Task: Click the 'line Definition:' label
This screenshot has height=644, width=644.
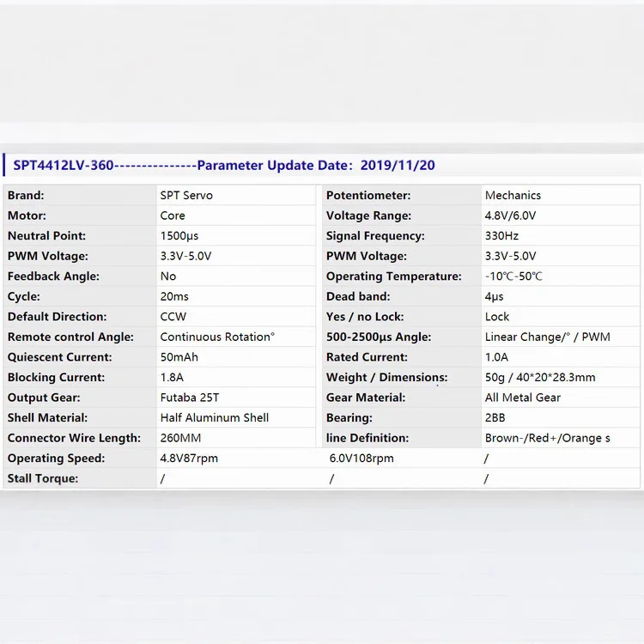Action: coord(368,437)
